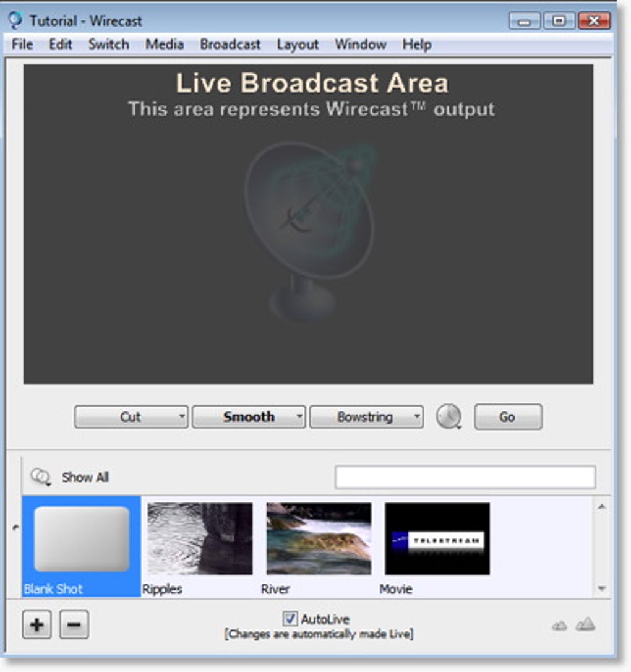
Task: Toggle the AutoLive checkbox
Action: 290,618
